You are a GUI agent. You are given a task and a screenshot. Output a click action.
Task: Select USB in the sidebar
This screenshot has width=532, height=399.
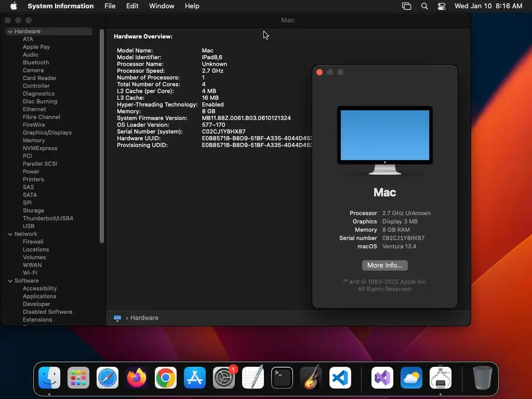click(x=29, y=227)
